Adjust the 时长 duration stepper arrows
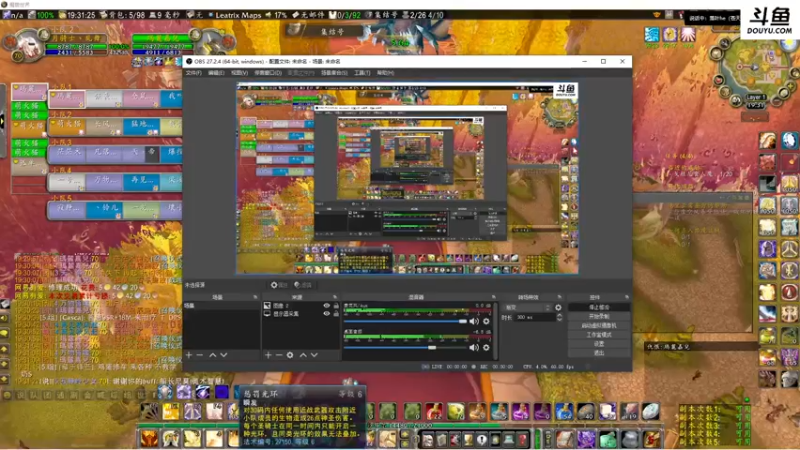The image size is (800, 450). (x=559, y=317)
